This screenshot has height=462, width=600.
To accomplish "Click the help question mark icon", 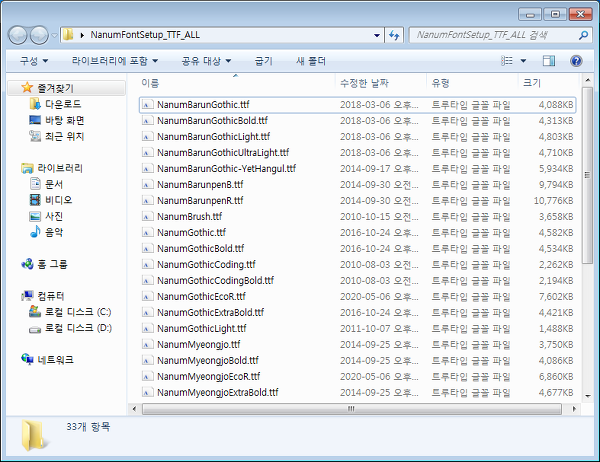I will click(576, 60).
